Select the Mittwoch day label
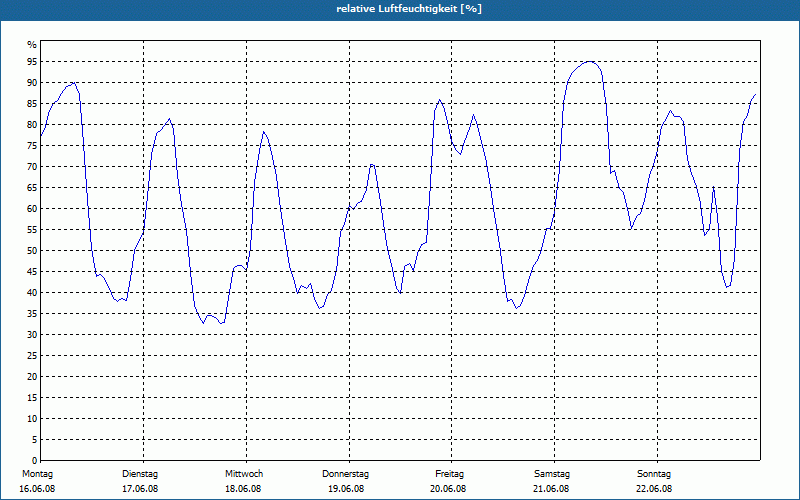800x500 pixels. 244,474
